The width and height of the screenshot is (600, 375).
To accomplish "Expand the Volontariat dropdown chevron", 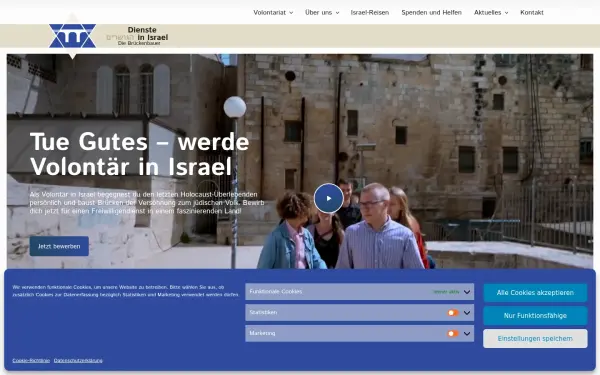I will click(x=291, y=13).
